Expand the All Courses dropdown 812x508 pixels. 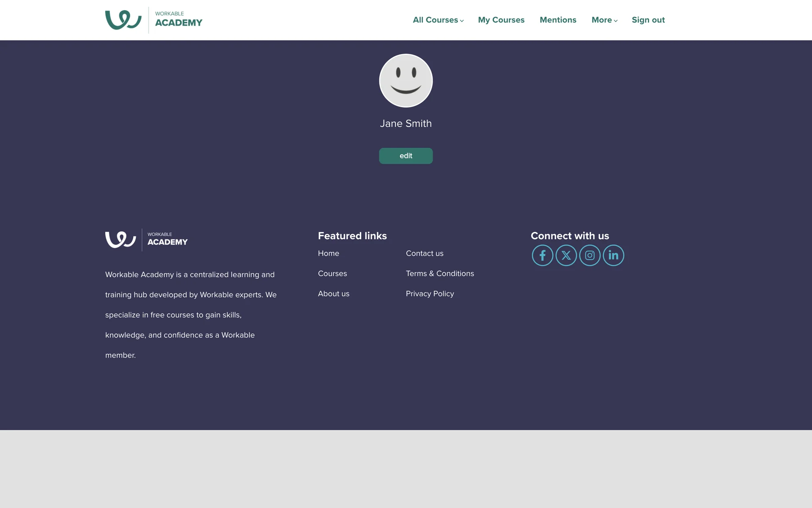(x=438, y=20)
